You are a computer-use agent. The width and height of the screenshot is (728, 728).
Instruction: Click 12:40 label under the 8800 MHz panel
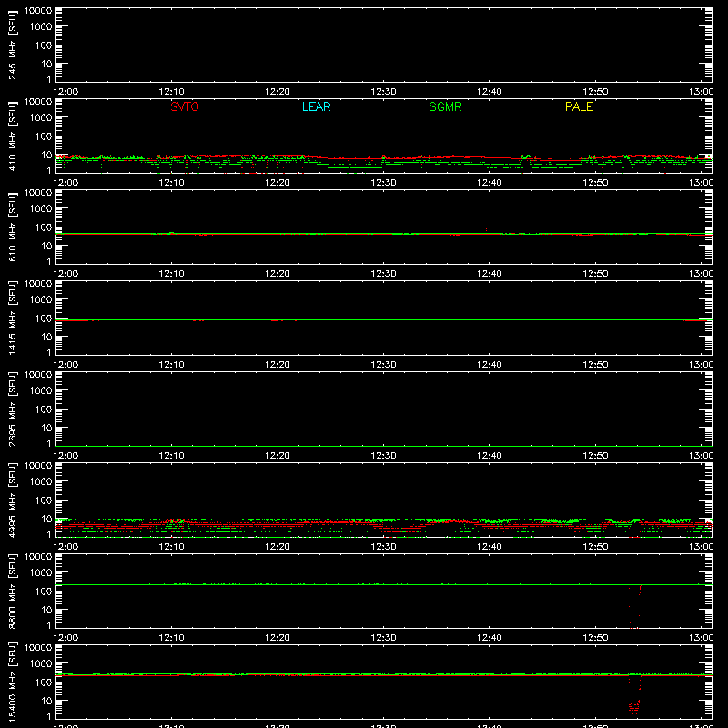(490, 638)
